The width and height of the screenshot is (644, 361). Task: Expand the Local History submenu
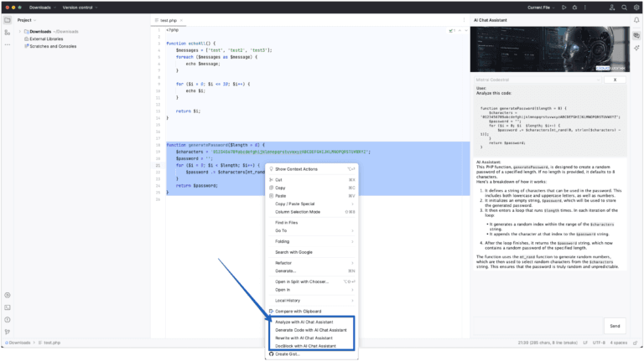[312, 301]
